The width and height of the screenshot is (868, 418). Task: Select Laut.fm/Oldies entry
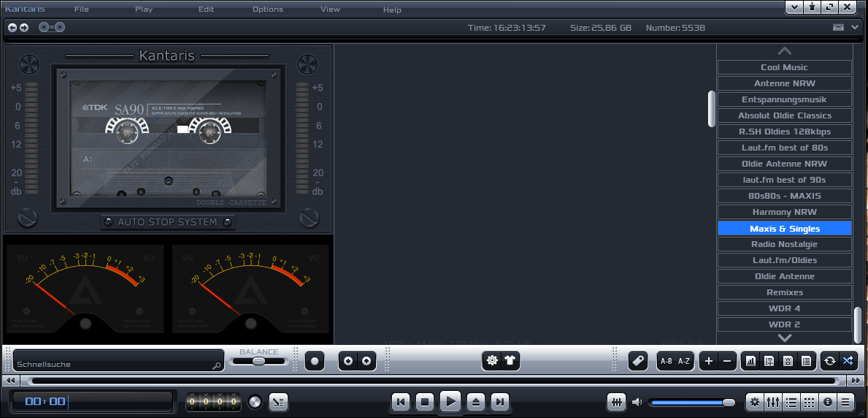coord(784,260)
